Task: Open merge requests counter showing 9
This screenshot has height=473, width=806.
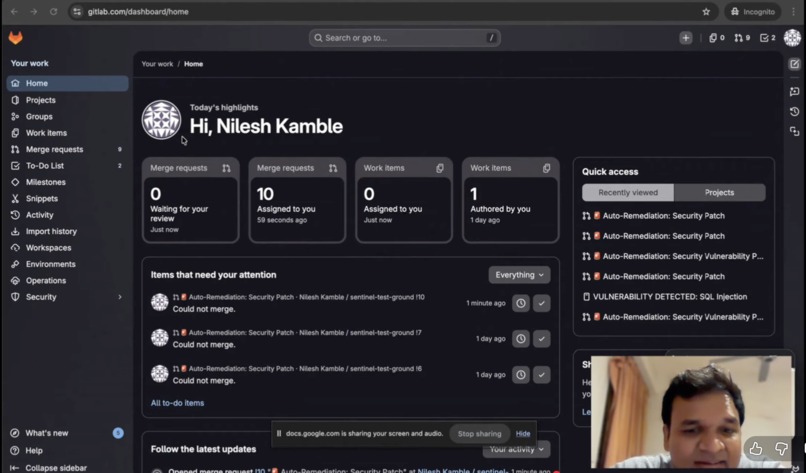Action: pyautogui.click(x=742, y=38)
